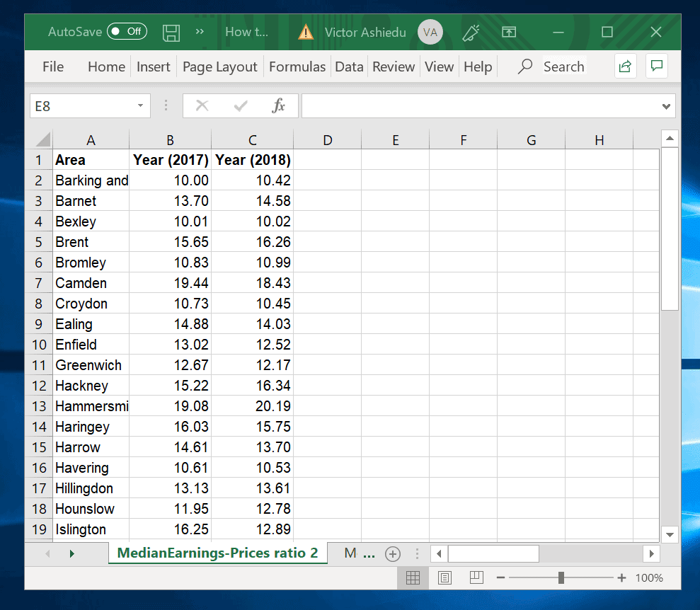Click inside the formula bar
The image size is (700, 610).
(x=481, y=105)
